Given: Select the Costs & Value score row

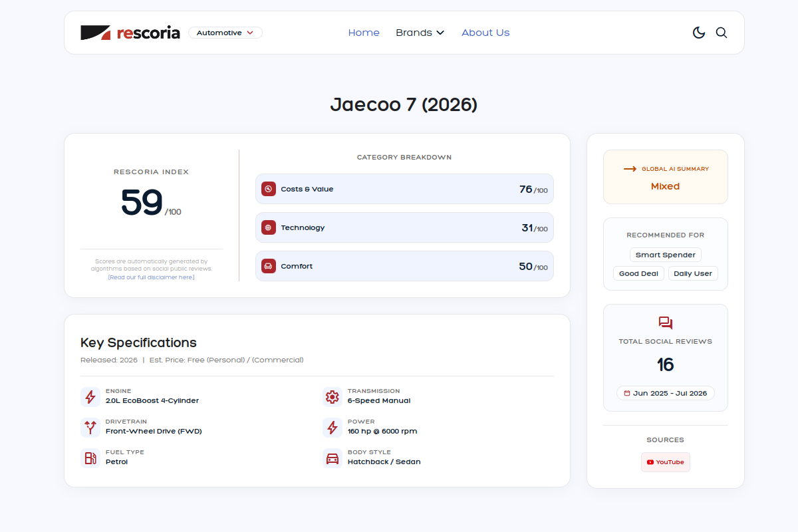Looking at the screenshot, I should (x=404, y=189).
